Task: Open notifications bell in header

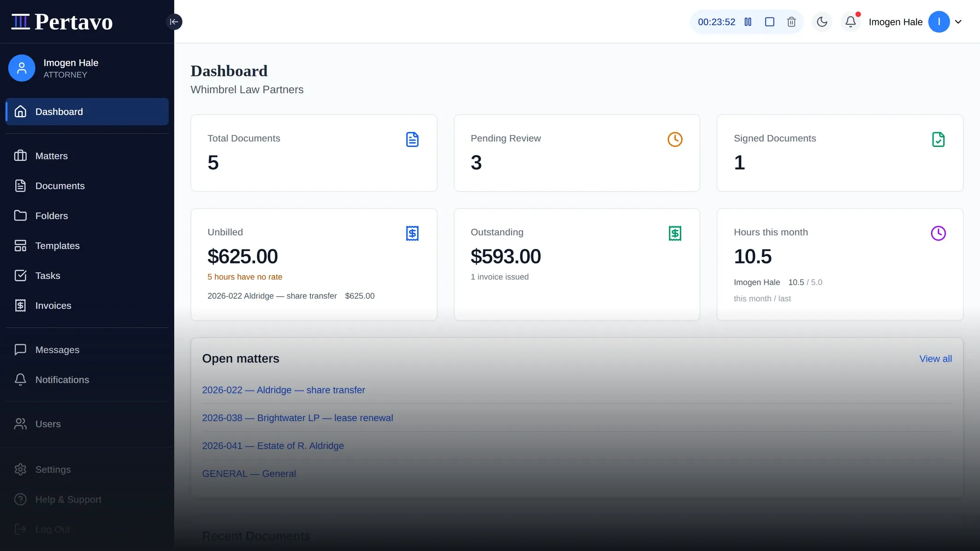Action: click(850, 22)
